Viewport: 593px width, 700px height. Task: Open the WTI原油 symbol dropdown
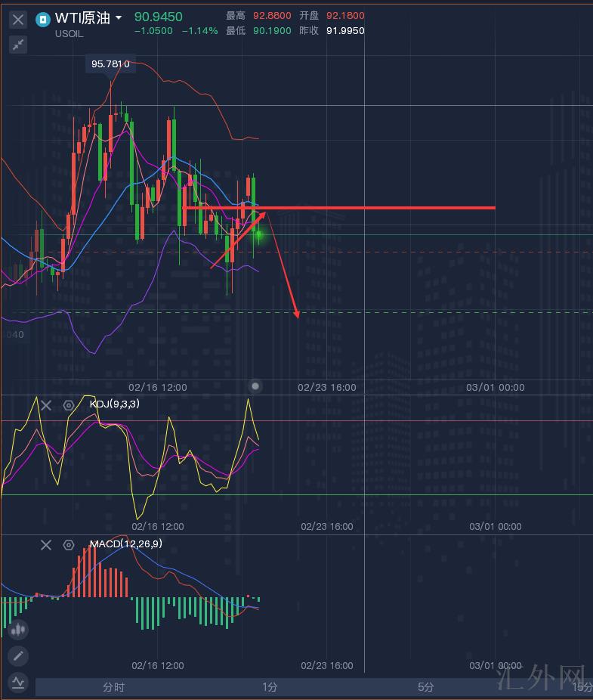(119, 18)
